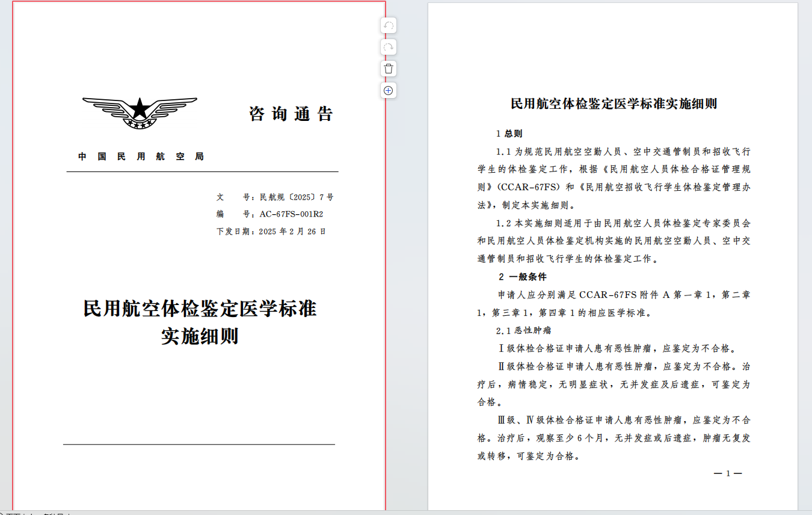This screenshot has height=515, width=812.
Task: Insert a page using the plus icon
Action: coord(389,90)
